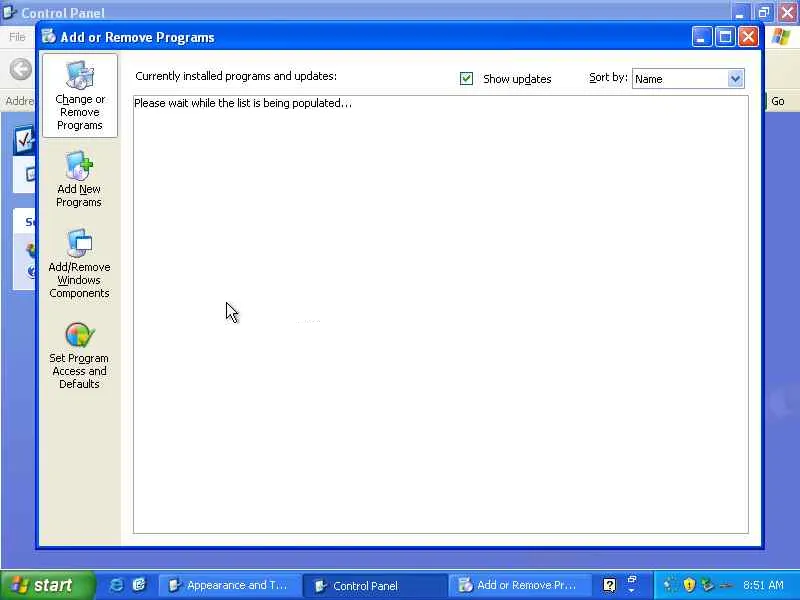Click the safely remove hardware tray icon
Image resolution: width=800 pixels, height=600 pixels.
coord(708,585)
